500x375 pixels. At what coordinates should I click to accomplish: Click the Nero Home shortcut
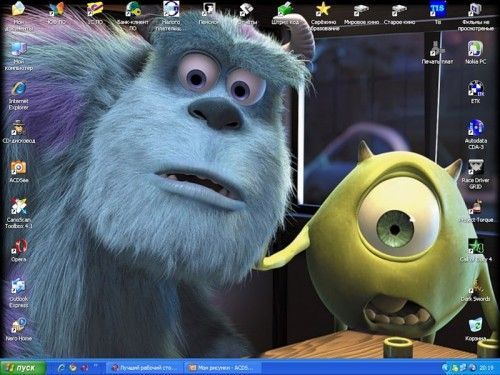point(19,330)
